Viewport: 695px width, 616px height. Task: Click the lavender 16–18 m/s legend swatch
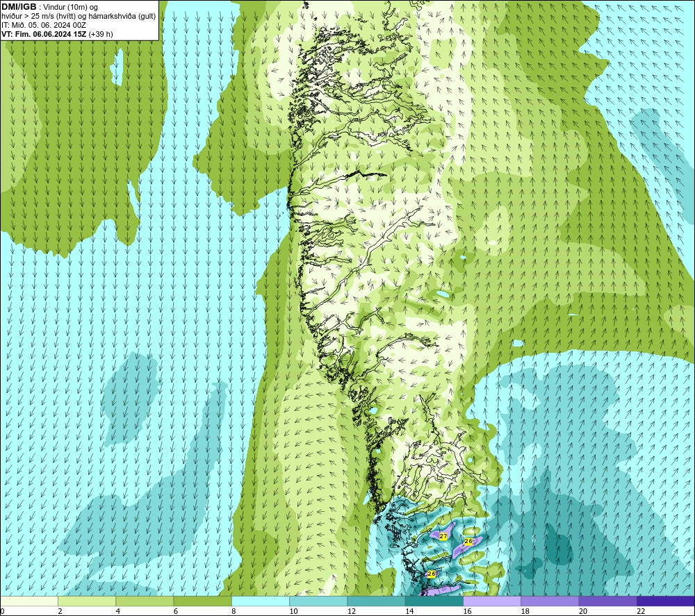[x=493, y=601]
